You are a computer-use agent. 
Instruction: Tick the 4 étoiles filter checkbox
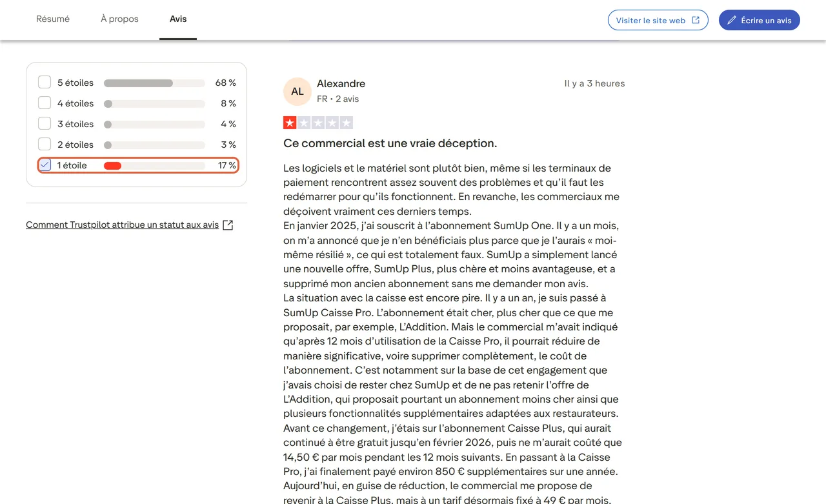tap(45, 103)
